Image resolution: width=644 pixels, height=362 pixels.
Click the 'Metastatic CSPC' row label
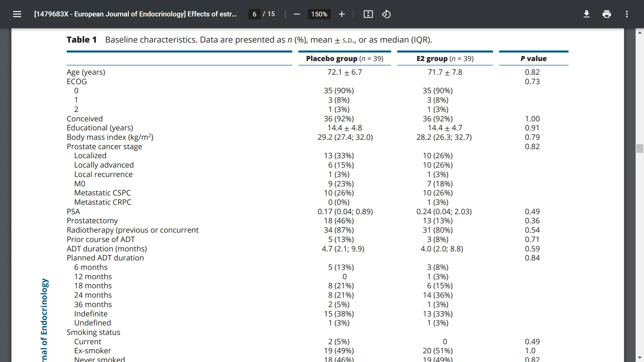[x=102, y=193]
